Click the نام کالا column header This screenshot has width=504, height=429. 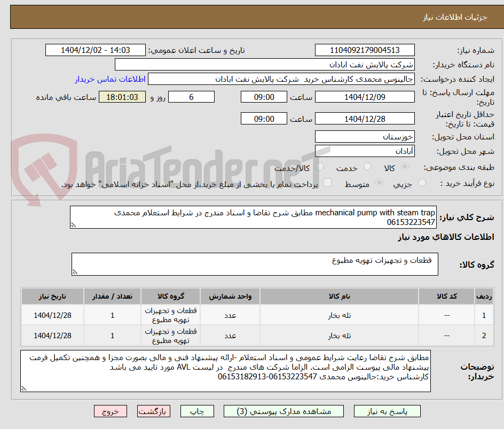coord(340,296)
